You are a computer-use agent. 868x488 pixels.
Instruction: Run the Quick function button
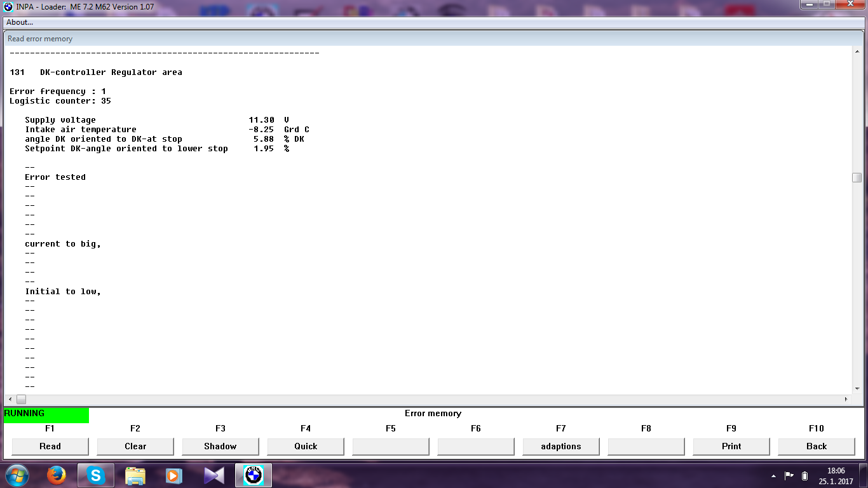tap(306, 446)
